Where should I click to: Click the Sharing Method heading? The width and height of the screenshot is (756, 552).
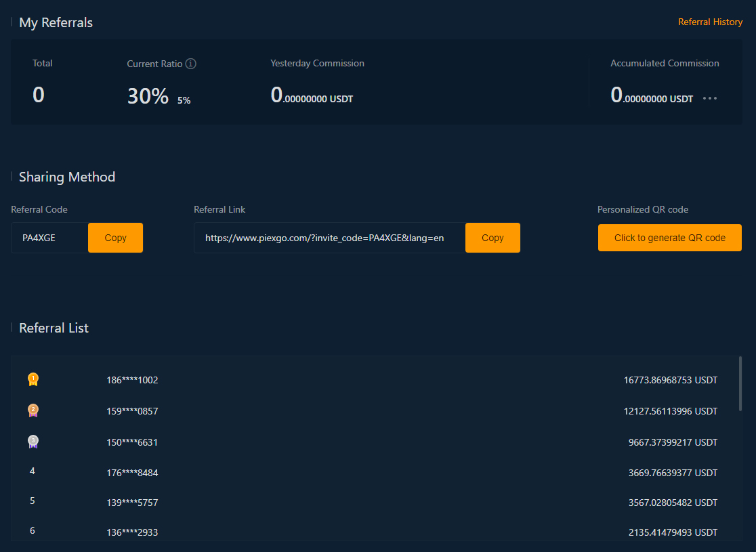[67, 177]
